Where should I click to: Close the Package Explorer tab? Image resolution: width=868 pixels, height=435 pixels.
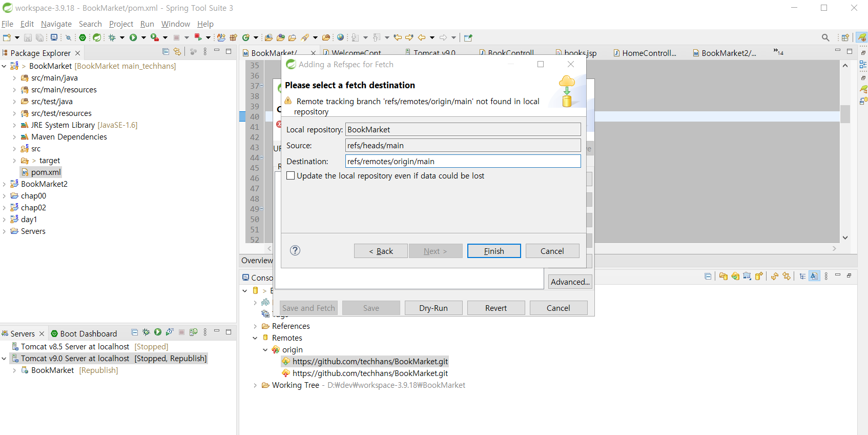point(77,53)
